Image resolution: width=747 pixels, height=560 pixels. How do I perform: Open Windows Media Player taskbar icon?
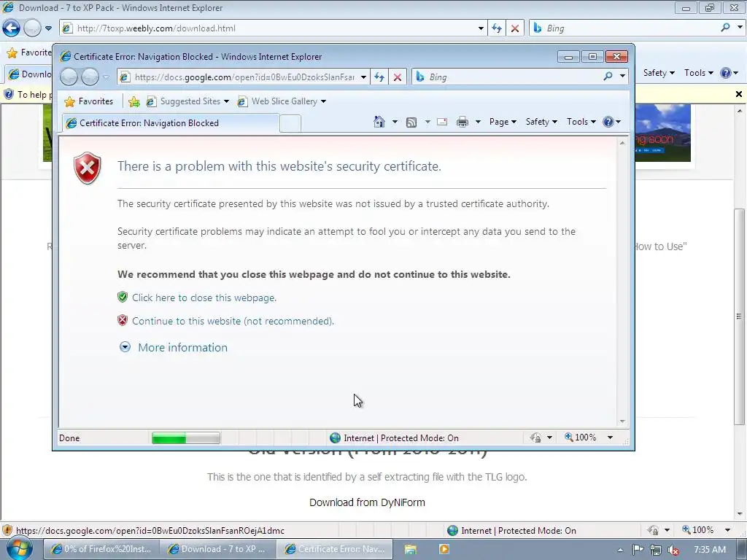444,549
